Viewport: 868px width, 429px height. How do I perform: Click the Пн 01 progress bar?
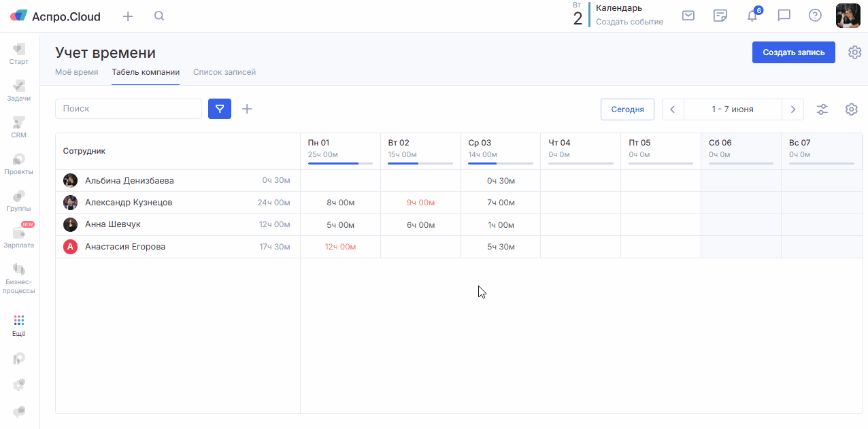coord(340,164)
